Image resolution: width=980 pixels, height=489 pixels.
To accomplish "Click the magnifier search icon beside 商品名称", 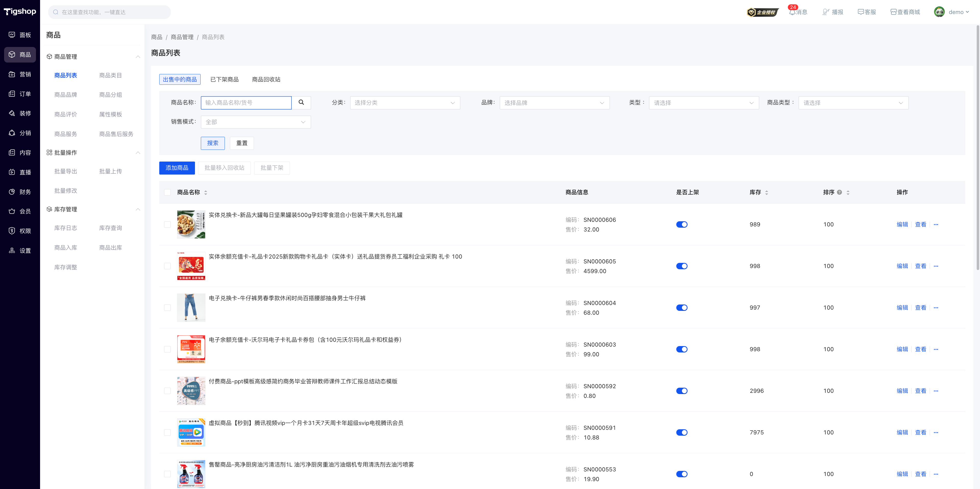I will click(x=301, y=102).
